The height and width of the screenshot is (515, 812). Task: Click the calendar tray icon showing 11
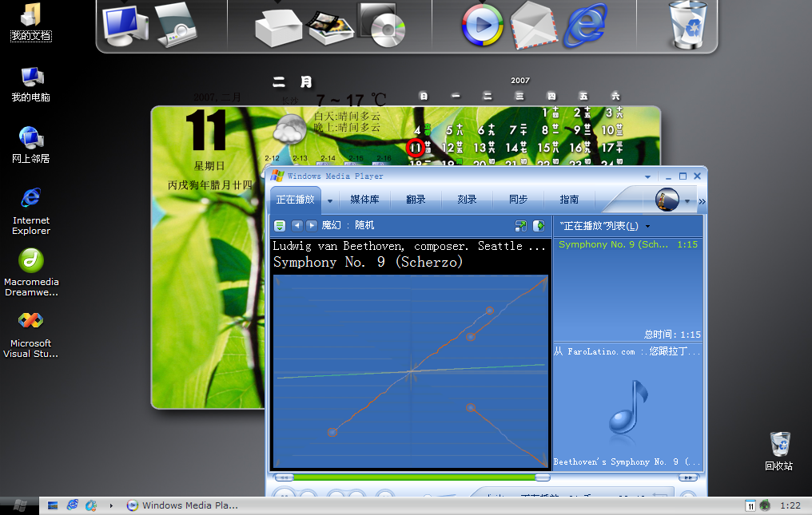pos(750,505)
